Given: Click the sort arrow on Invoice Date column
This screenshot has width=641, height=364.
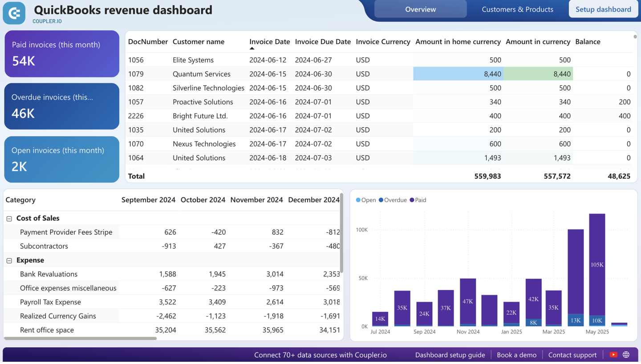Looking at the screenshot, I should click(251, 49).
